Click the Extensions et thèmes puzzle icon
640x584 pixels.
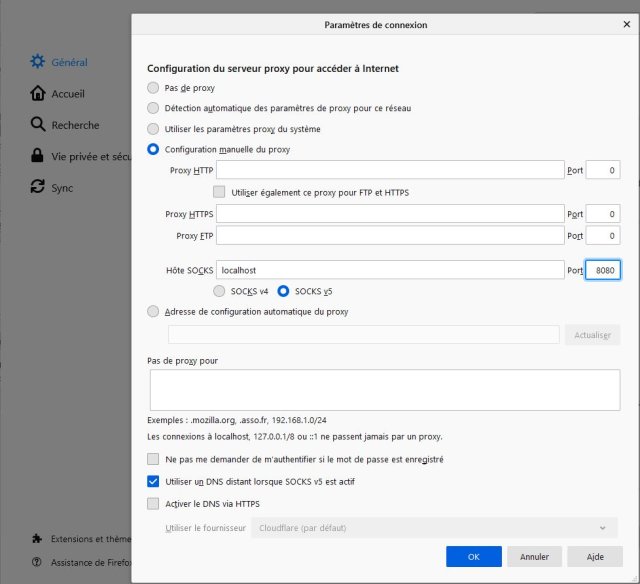pyautogui.click(x=37, y=537)
